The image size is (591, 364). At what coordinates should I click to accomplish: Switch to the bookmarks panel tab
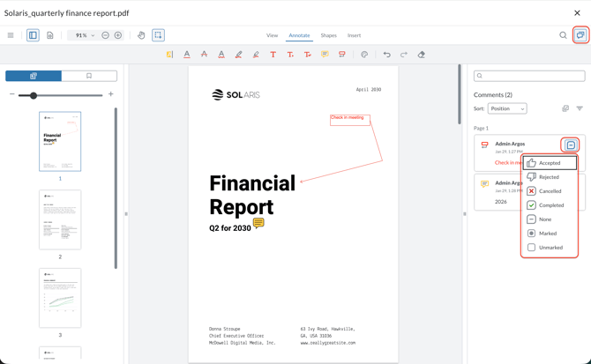click(89, 76)
